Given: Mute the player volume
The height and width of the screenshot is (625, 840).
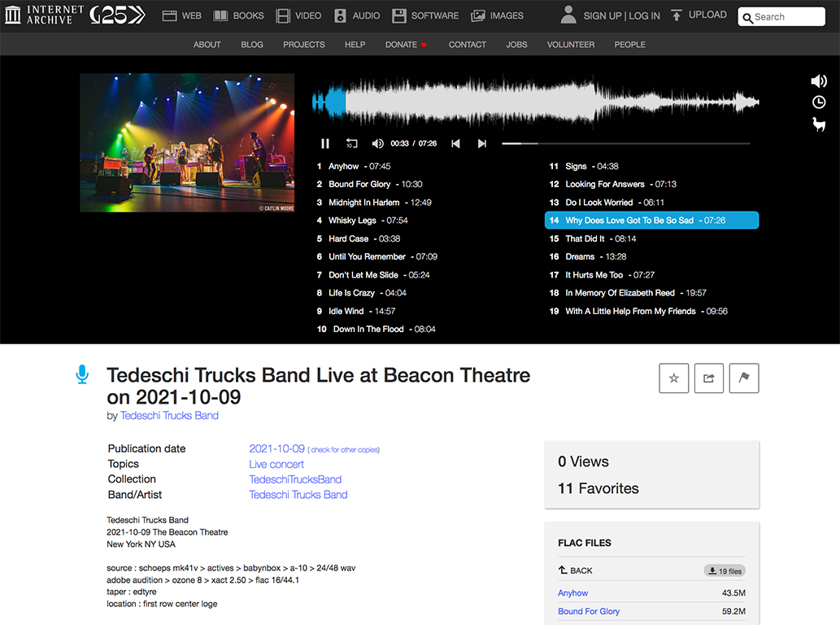Looking at the screenshot, I should (x=377, y=144).
